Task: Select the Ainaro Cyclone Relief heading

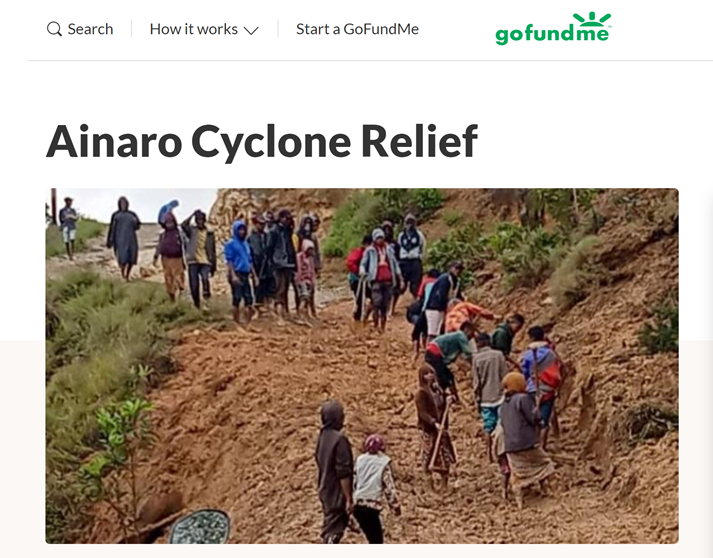Action: [x=262, y=141]
